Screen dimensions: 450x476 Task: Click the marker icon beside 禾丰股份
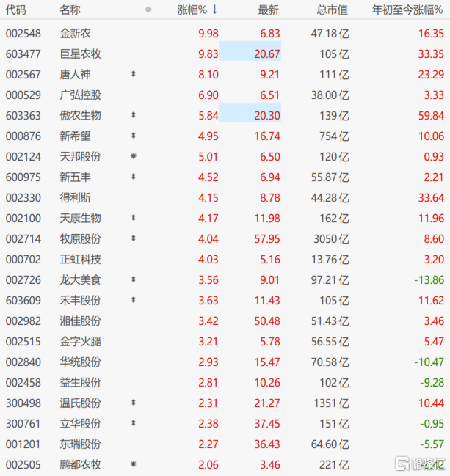(x=133, y=300)
